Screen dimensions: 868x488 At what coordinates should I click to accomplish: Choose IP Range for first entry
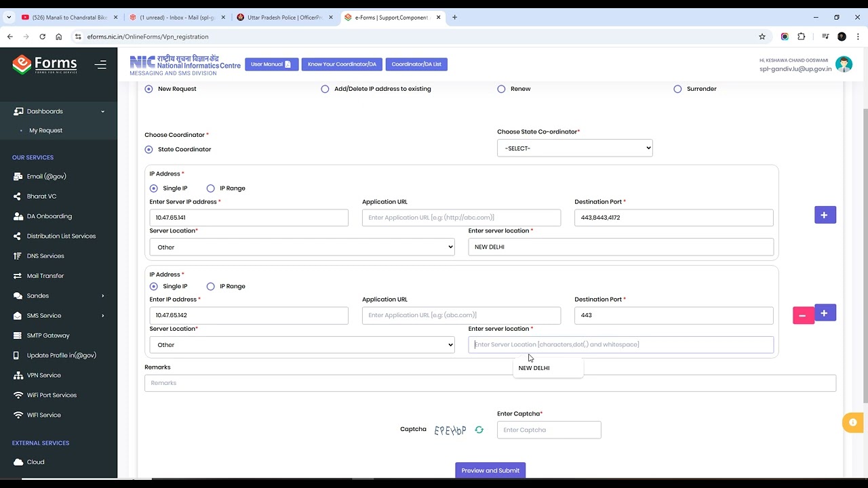click(210, 188)
